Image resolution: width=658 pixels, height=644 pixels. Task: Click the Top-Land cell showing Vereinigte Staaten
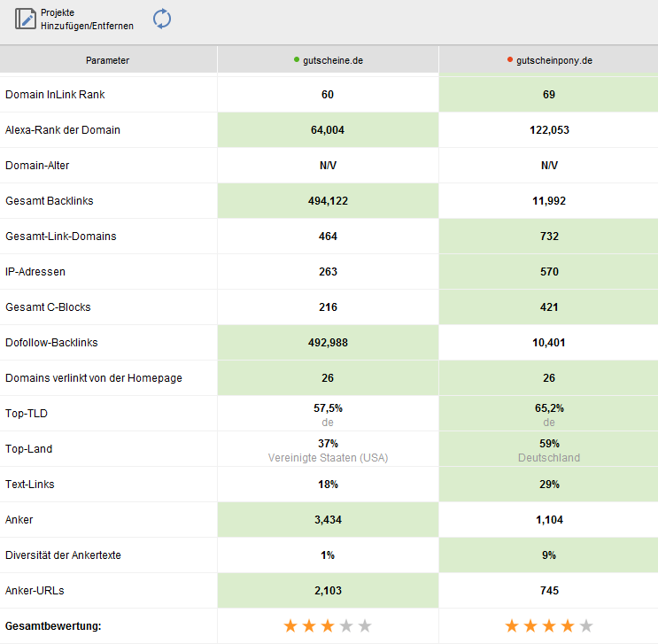(328, 450)
